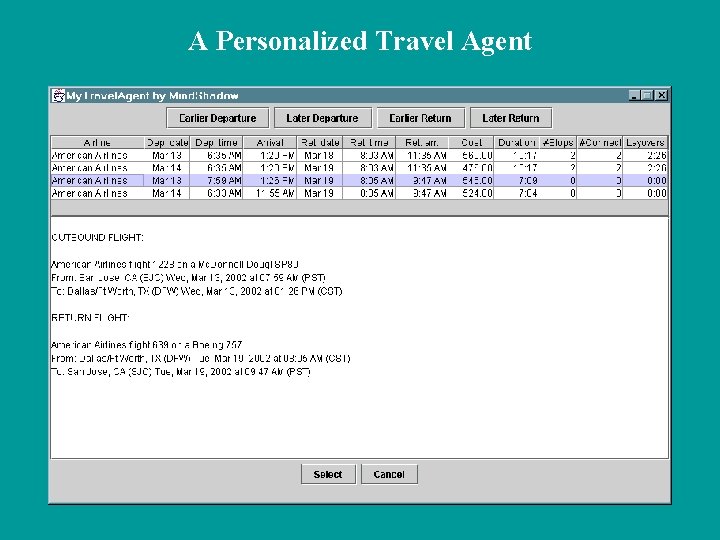Select the highlighted flight departing 7:59 AM
The image size is (720, 540).
(359, 180)
